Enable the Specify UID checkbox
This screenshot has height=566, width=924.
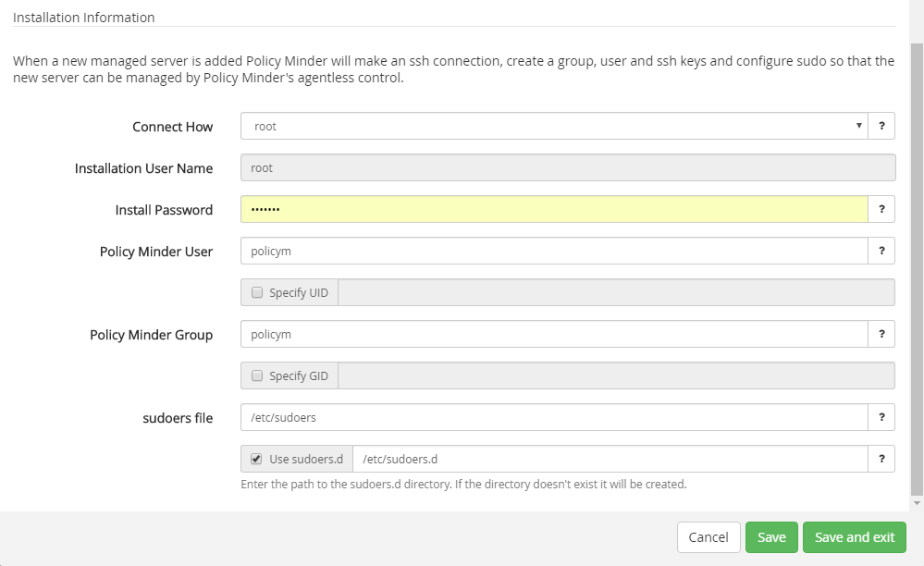tap(257, 293)
